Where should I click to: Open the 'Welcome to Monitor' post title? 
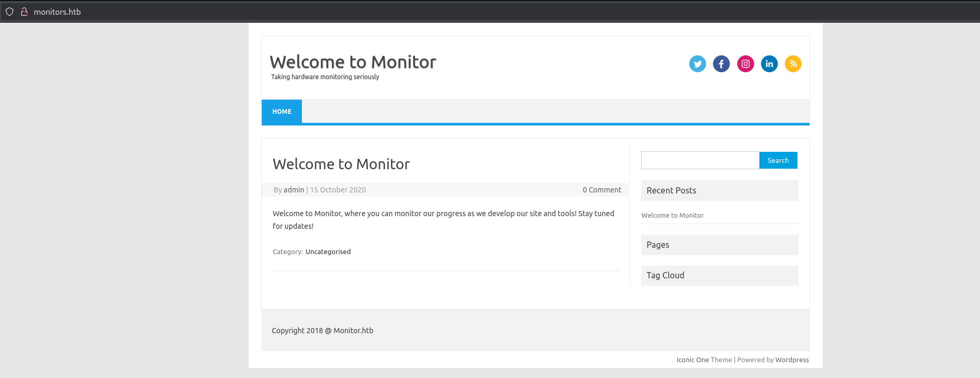click(341, 164)
